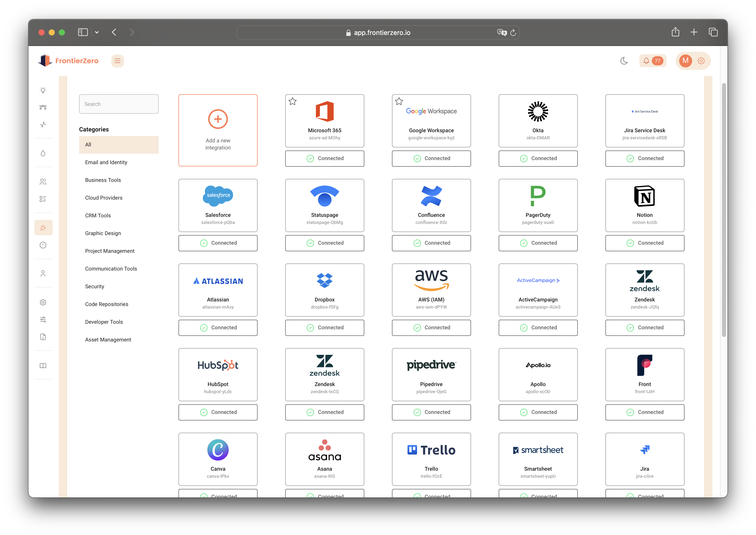The width and height of the screenshot is (756, 535).
Task: Open the PagerDuty integration card
Action: [538, 206]
